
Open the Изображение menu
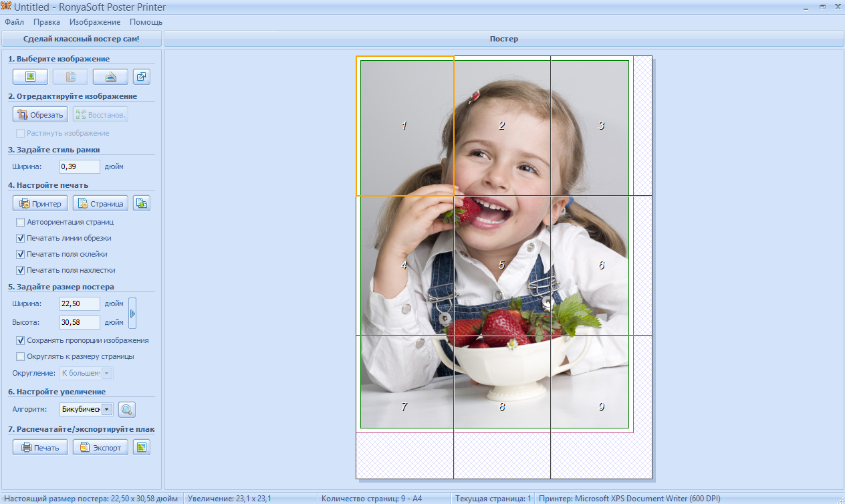pyautogui.click(x=95, y=22)
